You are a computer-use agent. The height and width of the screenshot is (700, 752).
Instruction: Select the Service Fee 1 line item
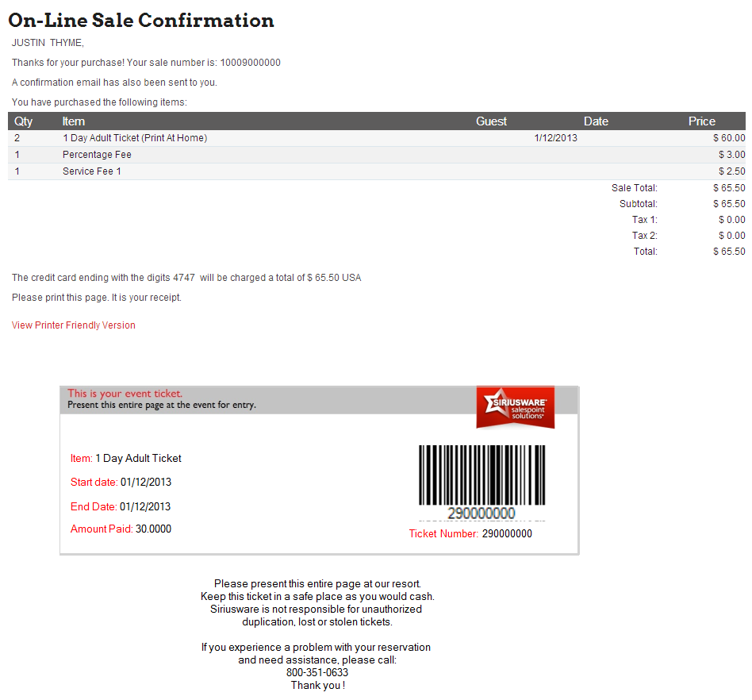(92, 171)
